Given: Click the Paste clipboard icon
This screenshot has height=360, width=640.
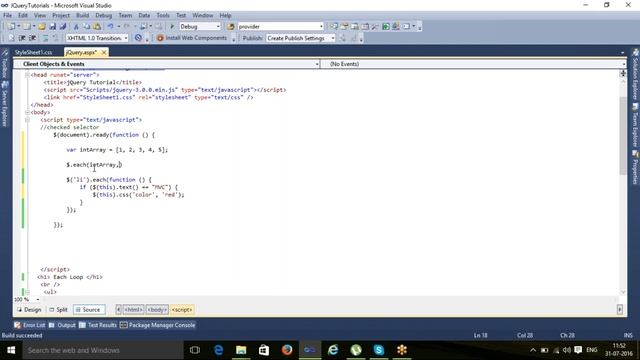Looking at the screenshot, I should tap(97, 27).
